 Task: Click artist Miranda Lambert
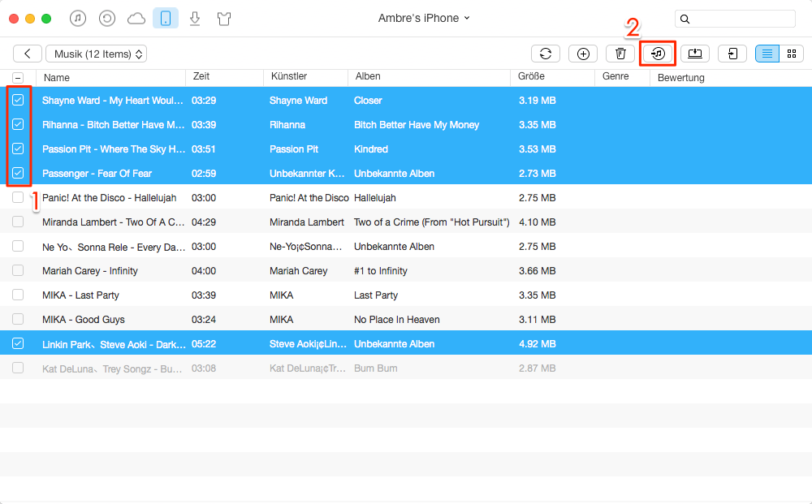coord(307,222)
